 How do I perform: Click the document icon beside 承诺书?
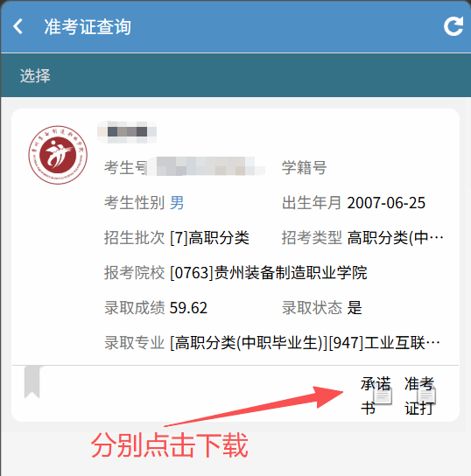click(383, 395)
